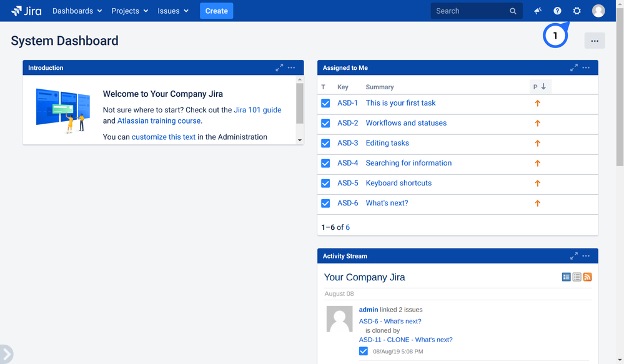The width and height of the screenshot is (624, 364).
Task: Click the Introduction scrollbar up arrow
Action: pyautogui.click(x=300, y=79)
